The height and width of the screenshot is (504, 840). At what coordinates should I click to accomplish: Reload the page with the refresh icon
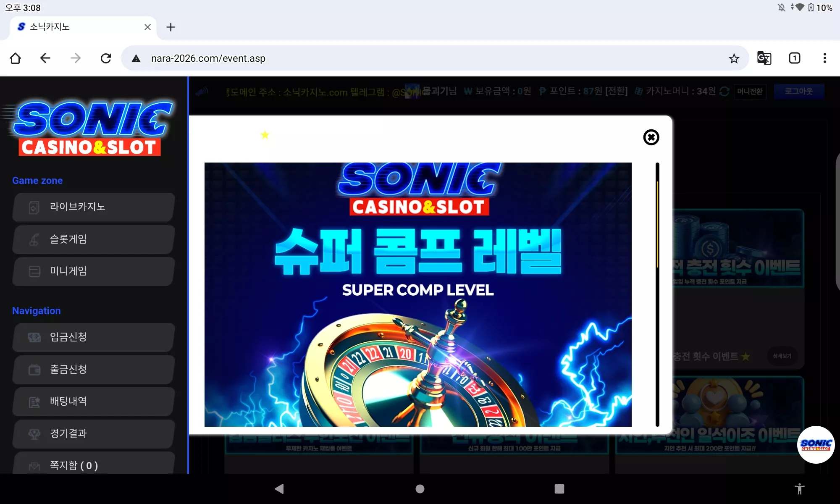(106, 58)
